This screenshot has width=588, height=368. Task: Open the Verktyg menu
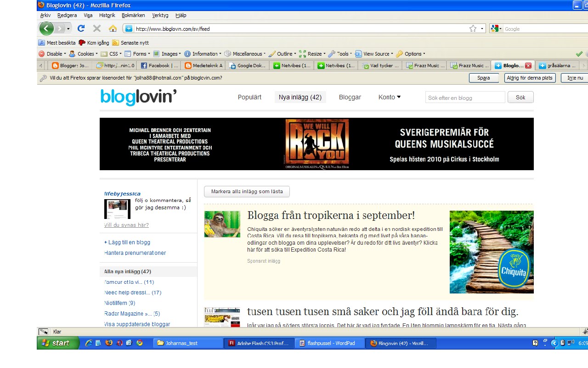pyautogui.click(x=160, y=15)
